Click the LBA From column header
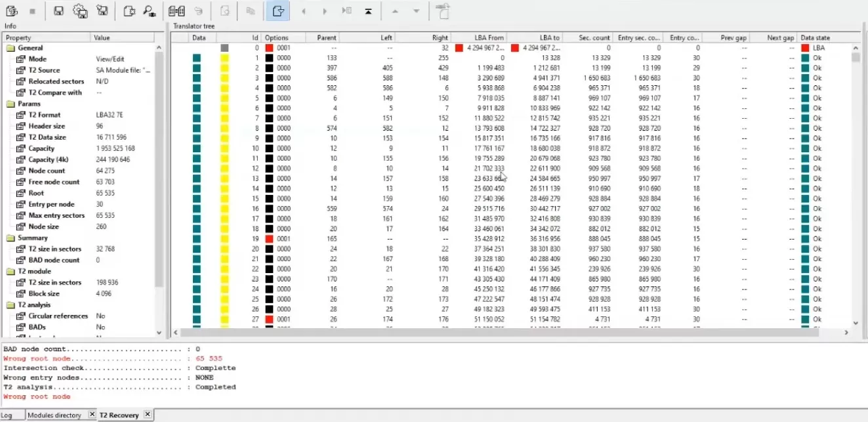This screenshot has width=868, height=422. [x=479, y=37]
